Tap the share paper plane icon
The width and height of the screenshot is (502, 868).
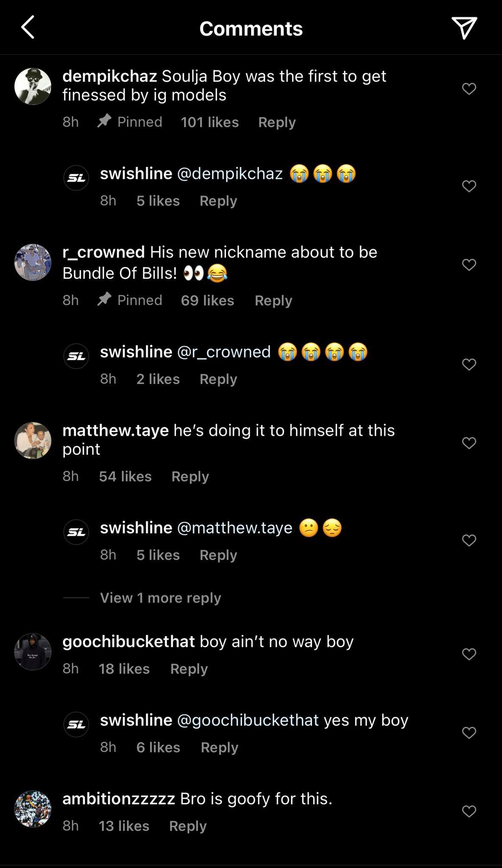tap(464, 28)
